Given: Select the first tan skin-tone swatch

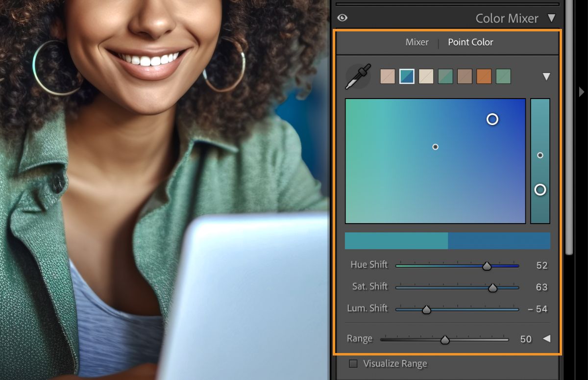Looking at the screenshot, I should 387,76.
